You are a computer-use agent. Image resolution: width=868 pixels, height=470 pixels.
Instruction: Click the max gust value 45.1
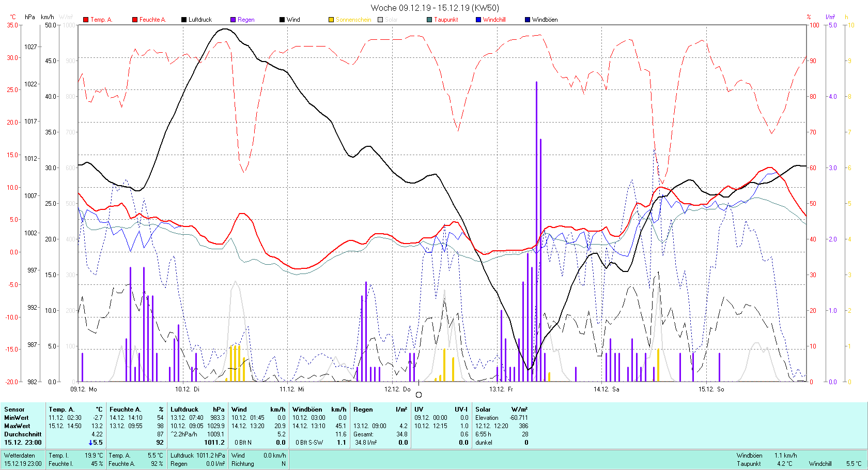(x=341, y=426)
